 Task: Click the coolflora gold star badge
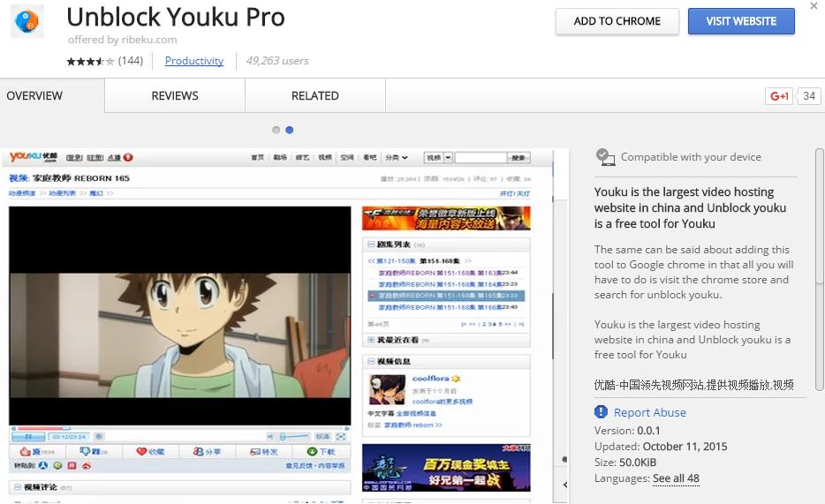456,379
